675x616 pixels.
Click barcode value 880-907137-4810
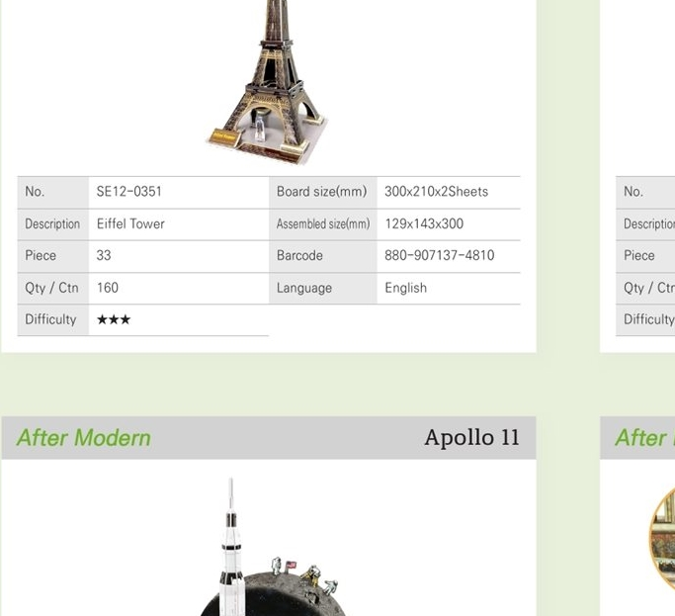439,255
